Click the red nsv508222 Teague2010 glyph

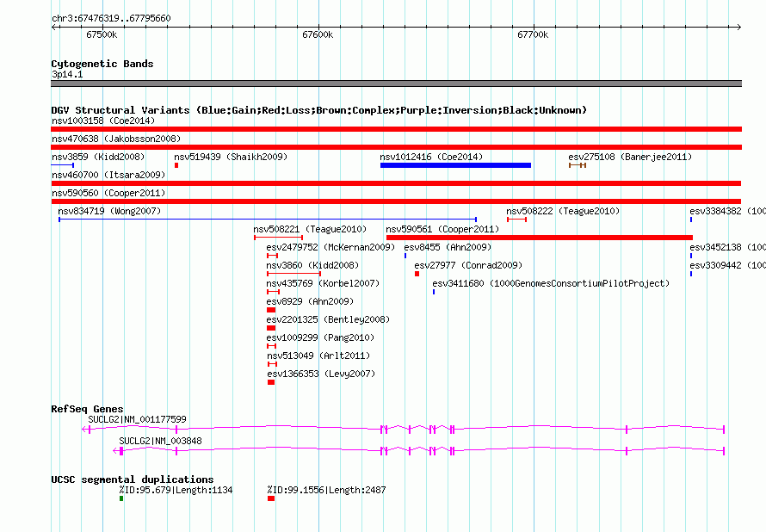point(517,220)
